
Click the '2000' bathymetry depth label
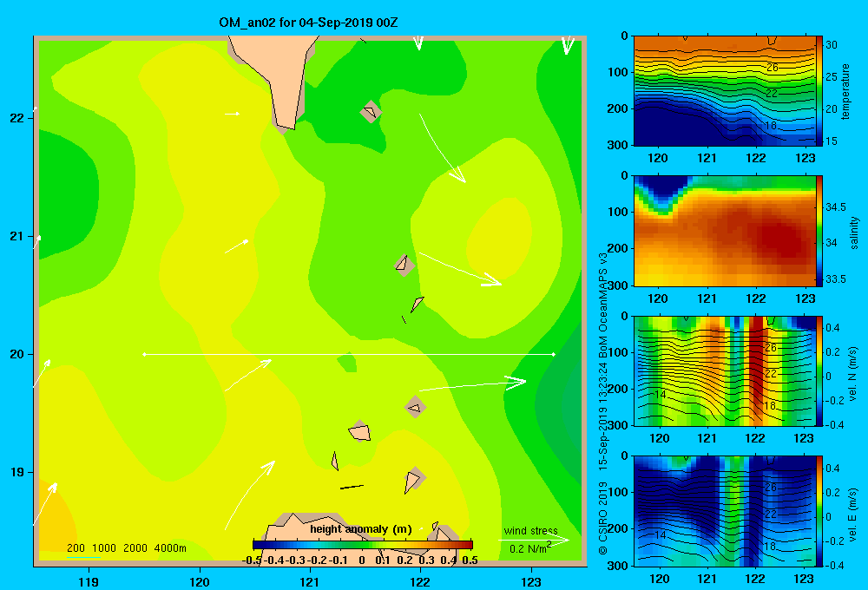(135, 548)
